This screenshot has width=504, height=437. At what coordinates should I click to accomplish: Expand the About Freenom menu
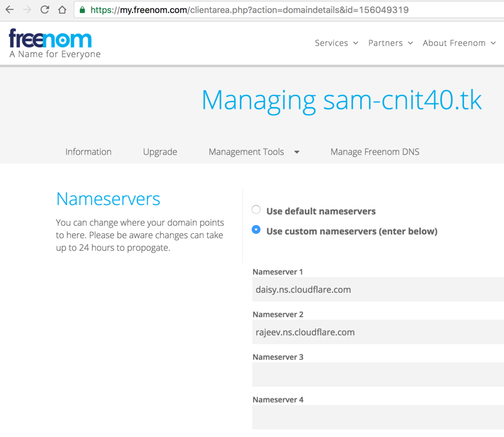tap(459, 43)
